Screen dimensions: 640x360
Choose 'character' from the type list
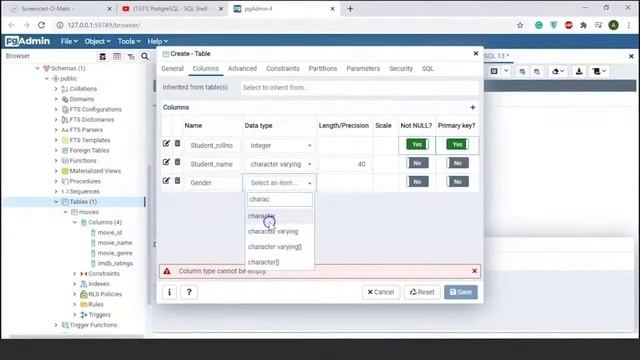point(280,216)
